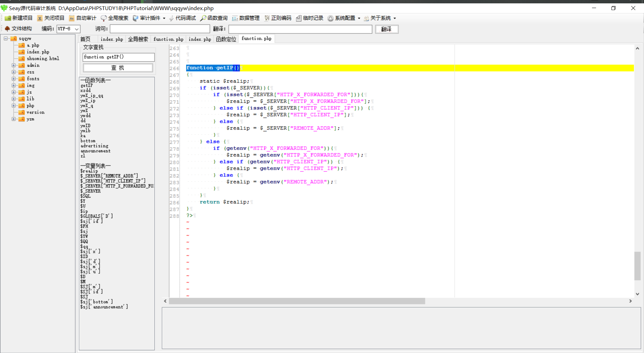
Task: Open the UTF-8 encoding dropdown
Action: (x=77, y=29)
